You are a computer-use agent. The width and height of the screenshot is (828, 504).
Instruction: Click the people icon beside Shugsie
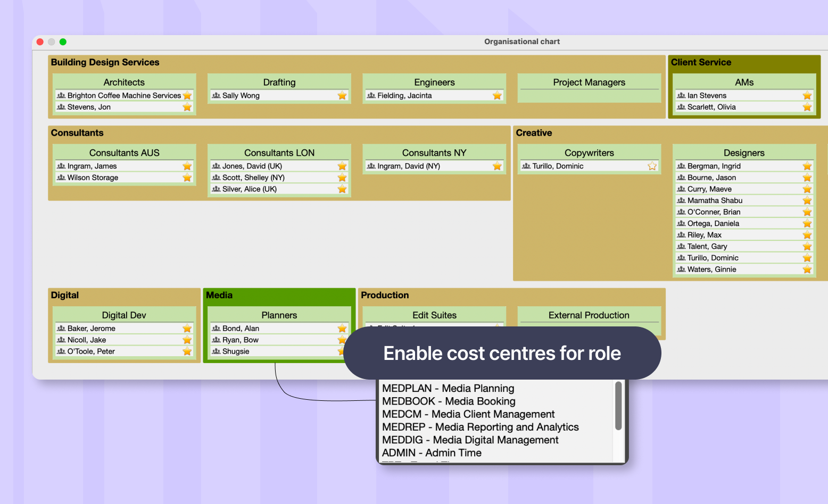click(x=216, y=351)
